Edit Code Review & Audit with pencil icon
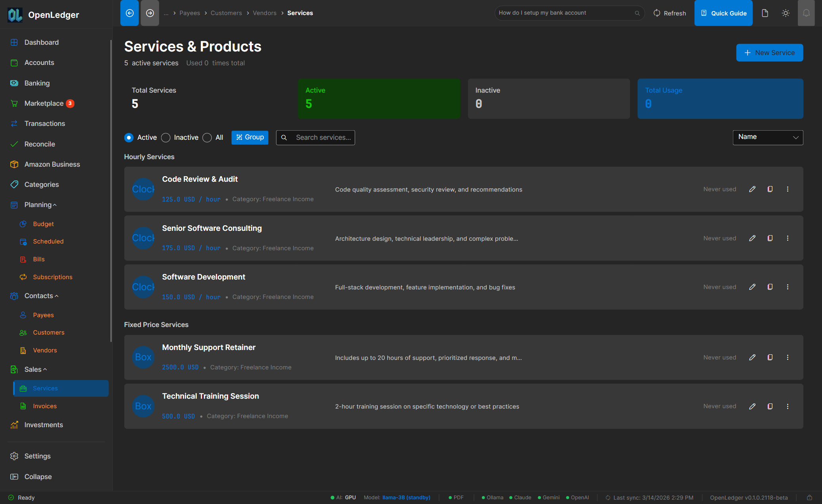 752,189
